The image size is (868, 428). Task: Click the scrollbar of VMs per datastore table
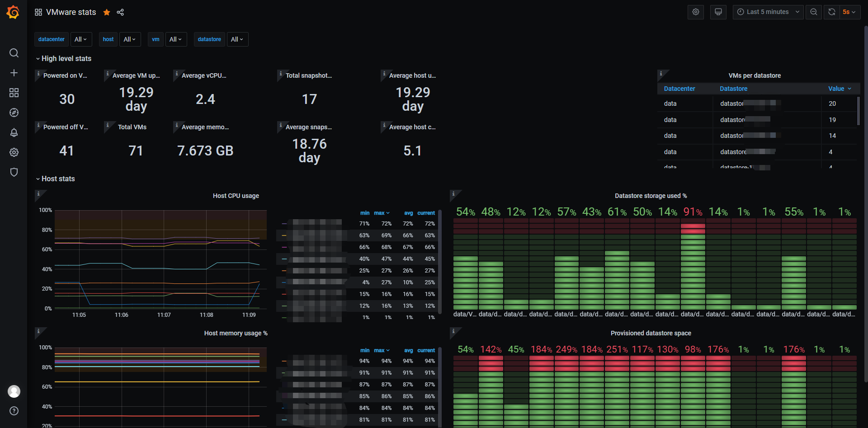[x=858, y=111]
